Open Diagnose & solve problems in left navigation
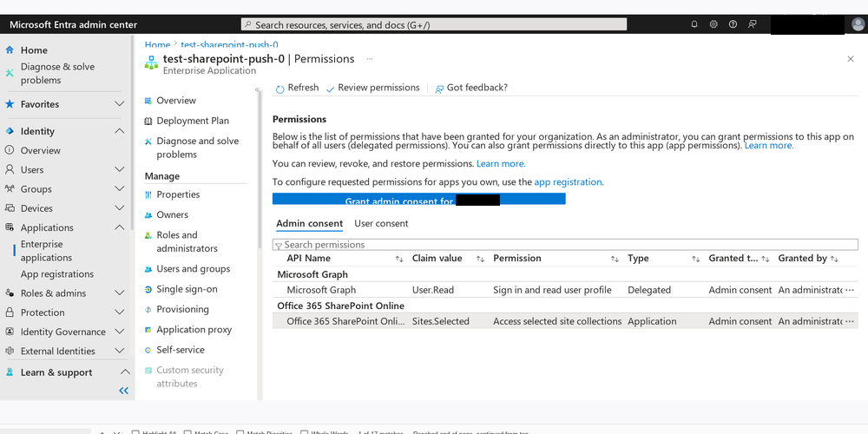This screenshot has height=434, width=868. [x=57, y=73]
